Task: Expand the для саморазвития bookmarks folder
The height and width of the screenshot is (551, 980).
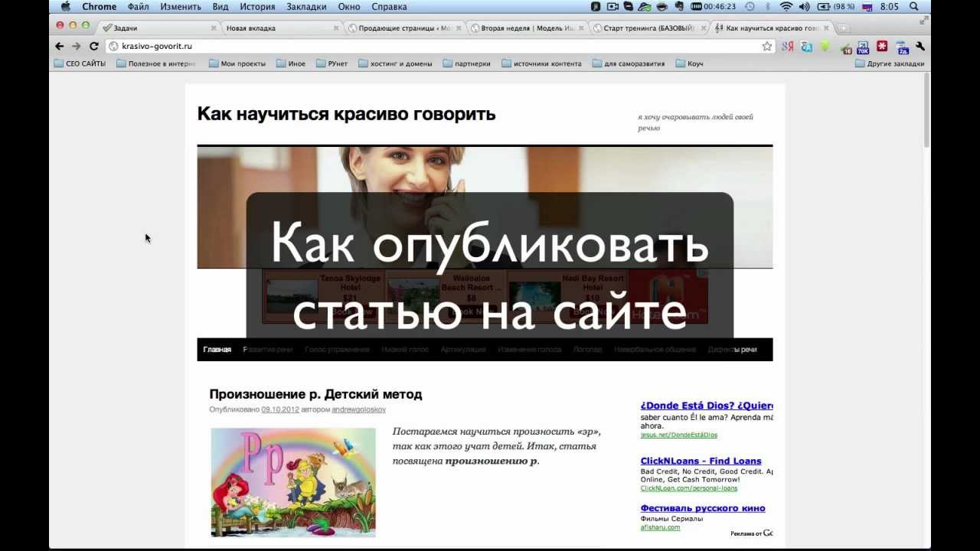Action: (628, 64)
